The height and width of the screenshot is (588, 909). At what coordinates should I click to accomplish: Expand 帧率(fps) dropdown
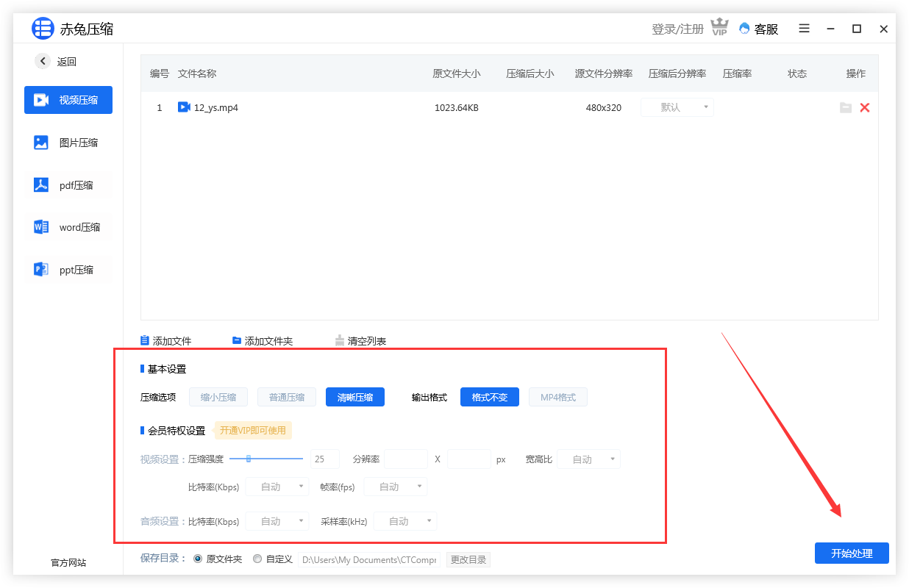coord(395,487)
